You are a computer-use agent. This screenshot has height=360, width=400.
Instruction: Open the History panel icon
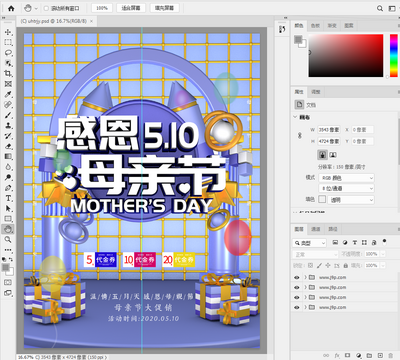pyautogui.click(x=282, y=29)
